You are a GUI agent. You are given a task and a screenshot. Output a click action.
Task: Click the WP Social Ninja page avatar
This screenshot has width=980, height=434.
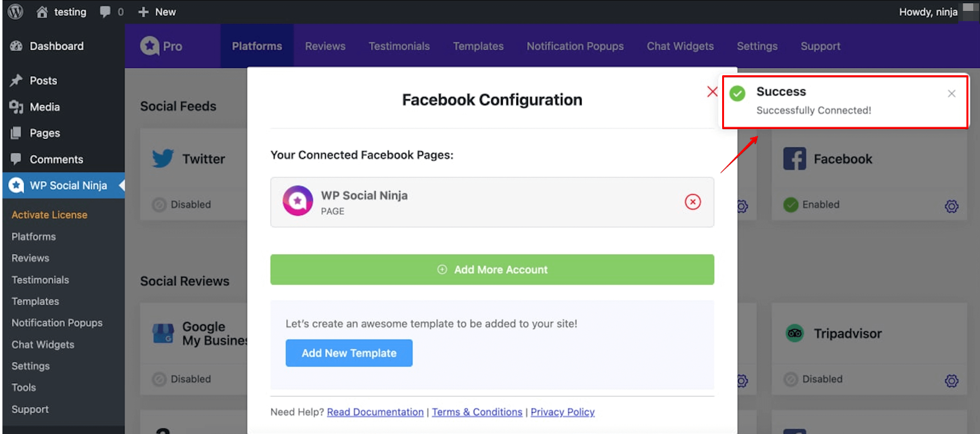tap(298, 201)
